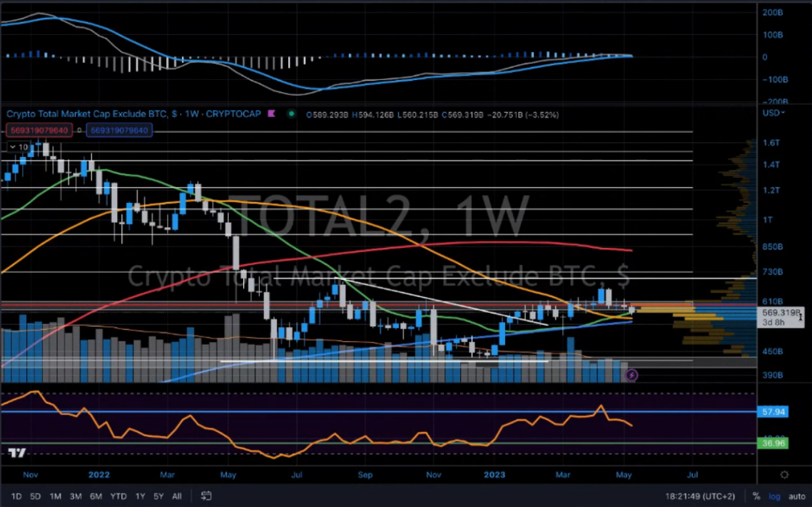Click the 569.319B current price label
Viewport: 812px width, 507px height.
click(779, 312)
